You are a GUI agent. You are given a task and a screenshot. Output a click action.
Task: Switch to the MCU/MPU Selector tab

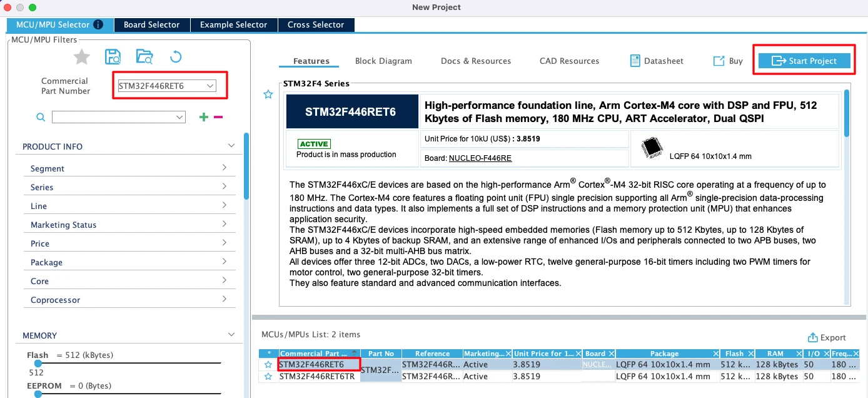click(x=60, y=25)
